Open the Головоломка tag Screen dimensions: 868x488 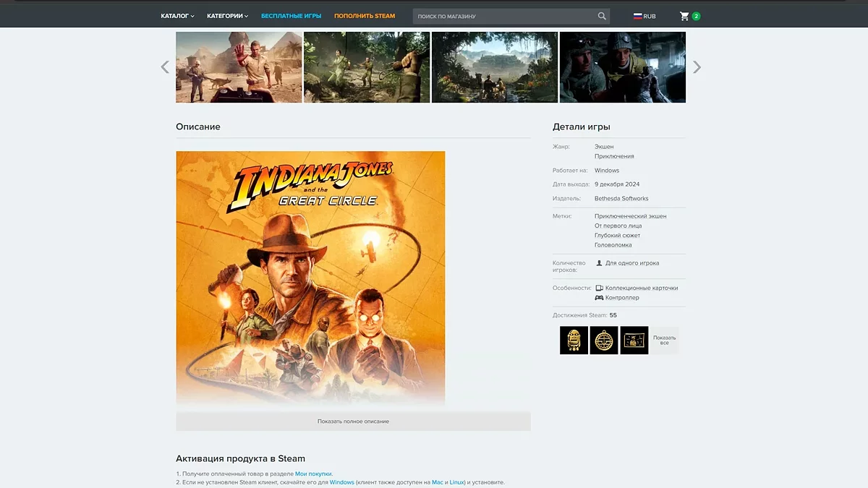pos(613,245)
